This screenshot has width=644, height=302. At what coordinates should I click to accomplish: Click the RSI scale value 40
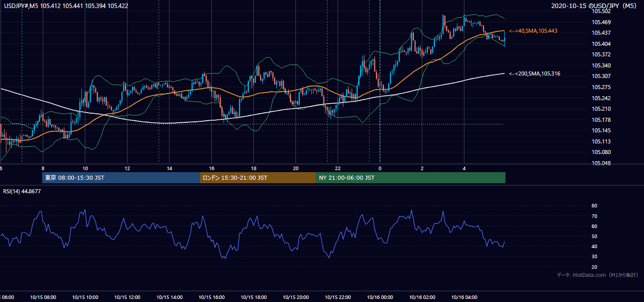(x=594, y=246)
